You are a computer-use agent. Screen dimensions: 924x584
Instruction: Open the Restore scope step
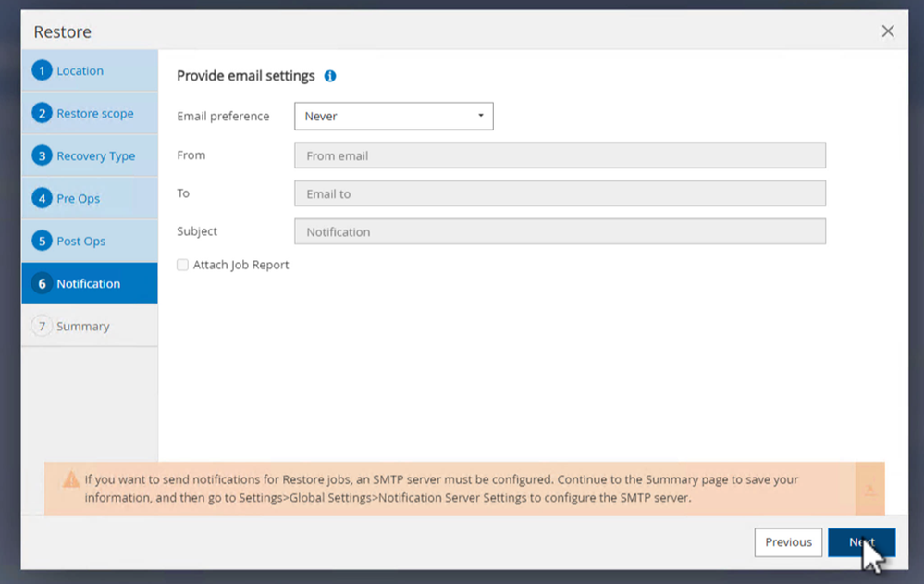tap(95, 114)
